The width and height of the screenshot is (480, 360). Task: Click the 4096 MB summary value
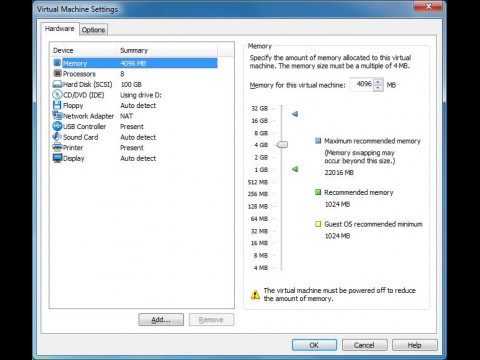[x=133, y=63]
